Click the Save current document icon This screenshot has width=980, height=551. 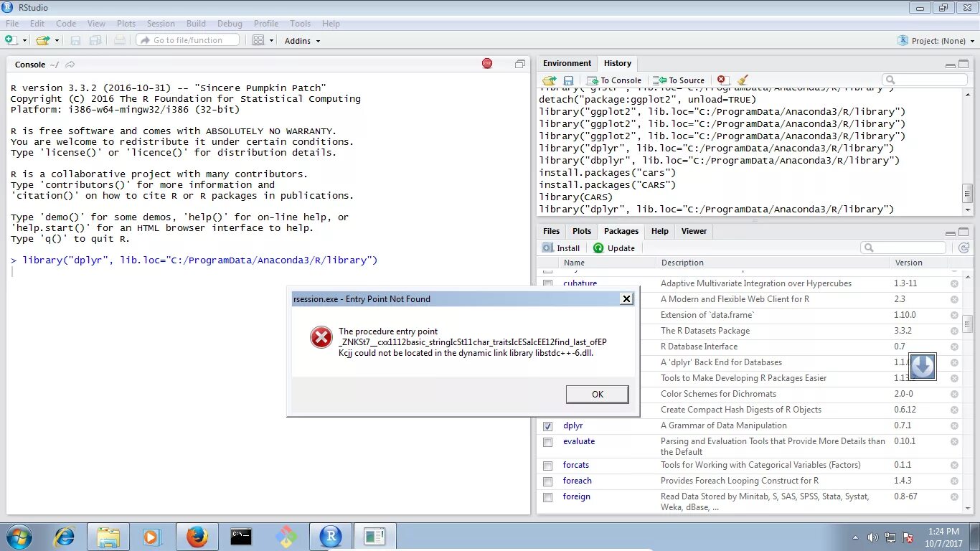pyautogui.click(x=75, y=40)
